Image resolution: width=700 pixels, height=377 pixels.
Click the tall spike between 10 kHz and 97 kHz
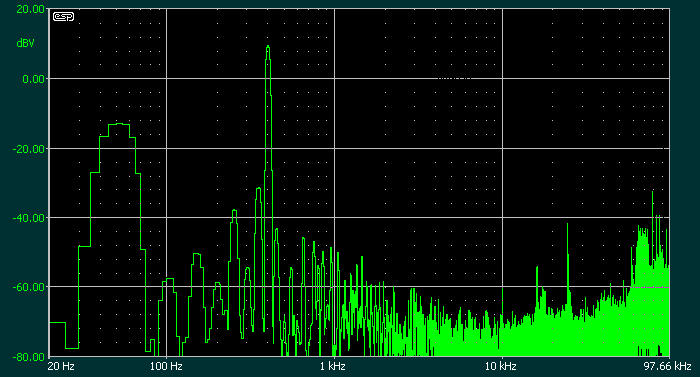pos(568,224)
